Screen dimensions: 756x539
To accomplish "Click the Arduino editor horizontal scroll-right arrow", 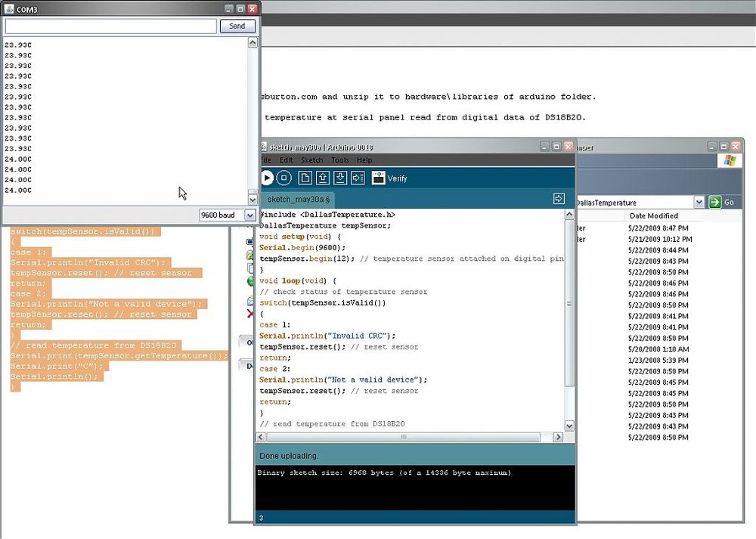I will pos(558,437).
